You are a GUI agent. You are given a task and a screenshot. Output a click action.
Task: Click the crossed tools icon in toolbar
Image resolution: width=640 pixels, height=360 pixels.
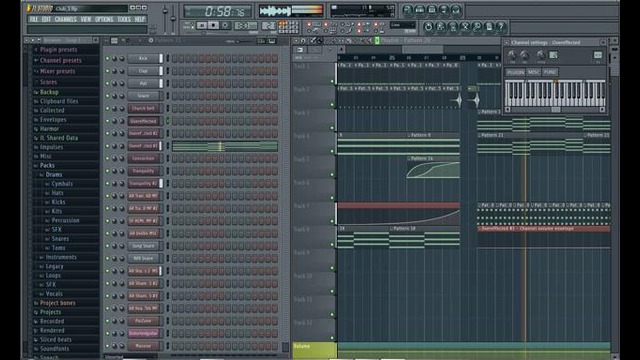(x=464, y=27)
